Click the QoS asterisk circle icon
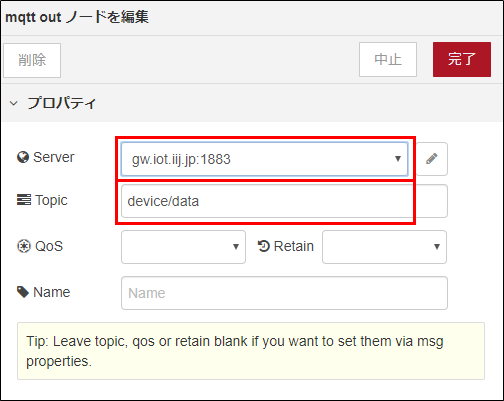This screenshot has height=401, width=504. click(24, 246)
